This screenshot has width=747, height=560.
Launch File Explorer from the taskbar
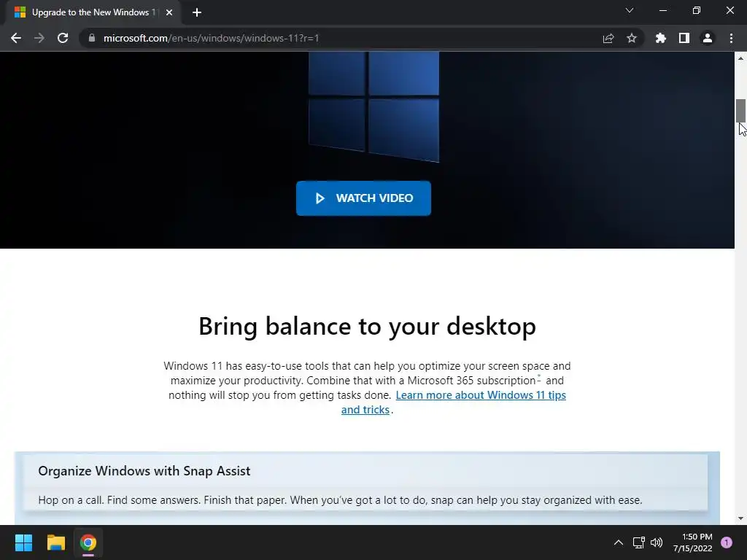55,542
